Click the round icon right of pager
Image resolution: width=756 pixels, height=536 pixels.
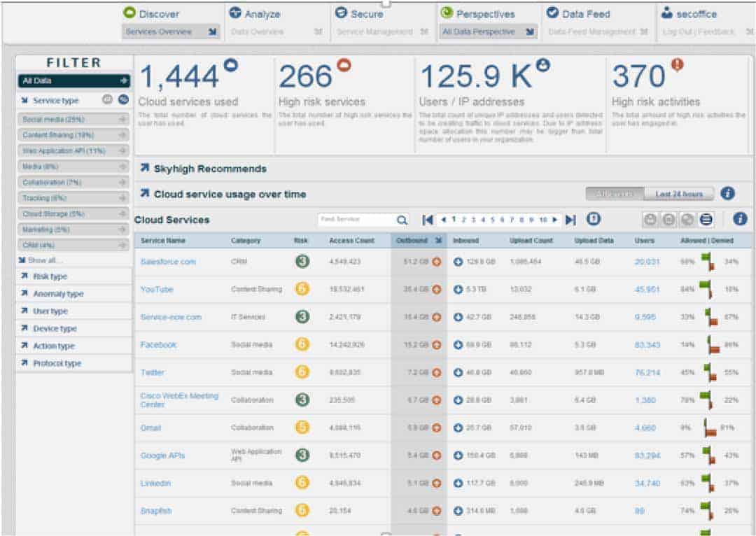point(594,219)
